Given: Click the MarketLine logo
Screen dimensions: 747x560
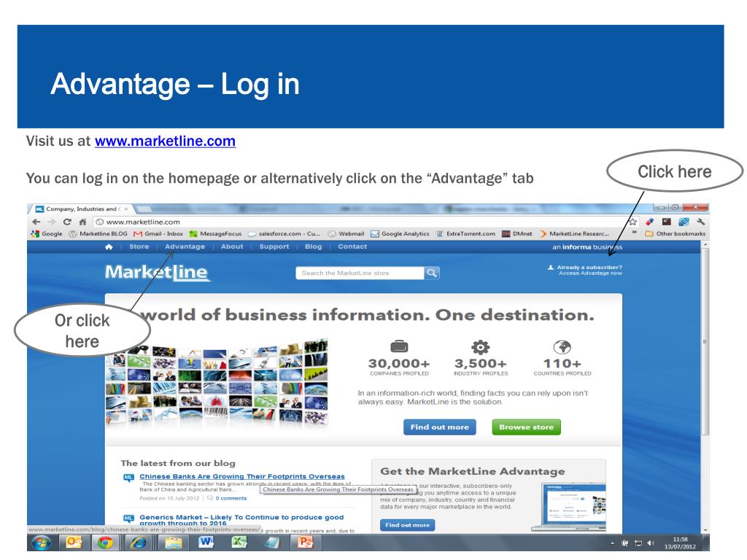Looking at the screenshot, I should click(x=157, y=273).
